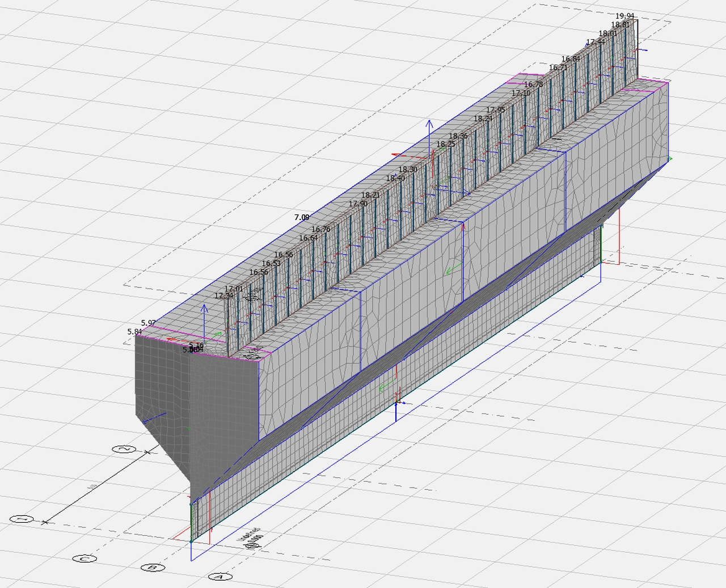Select the 16.76 value label
Screen dimensions: 726x588
(x=321, y=229)
